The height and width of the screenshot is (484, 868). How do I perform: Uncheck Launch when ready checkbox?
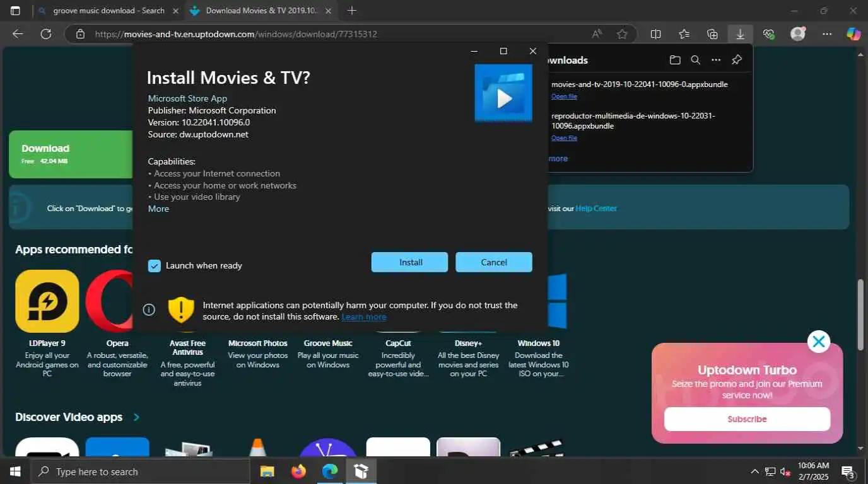[x=155, y=265]
